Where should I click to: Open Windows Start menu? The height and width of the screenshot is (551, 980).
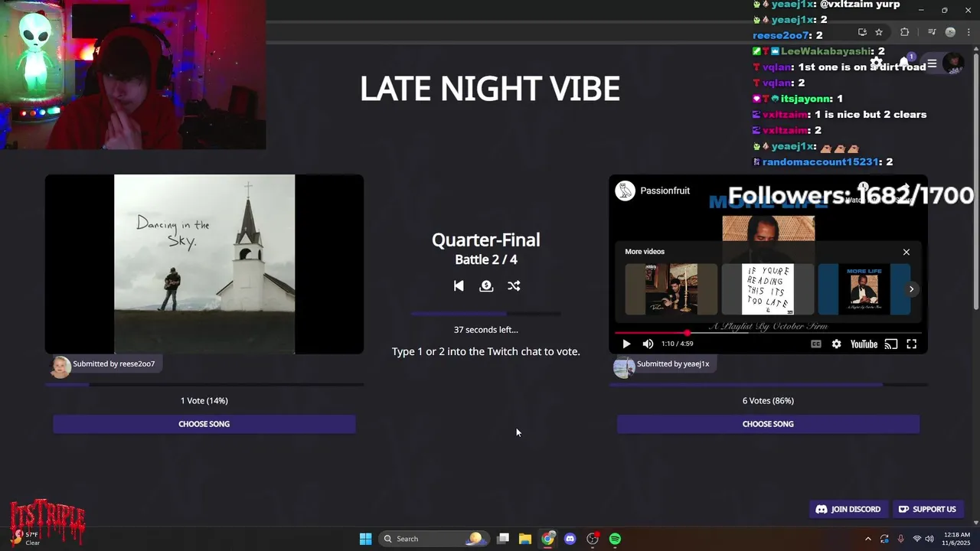(365, 539)
